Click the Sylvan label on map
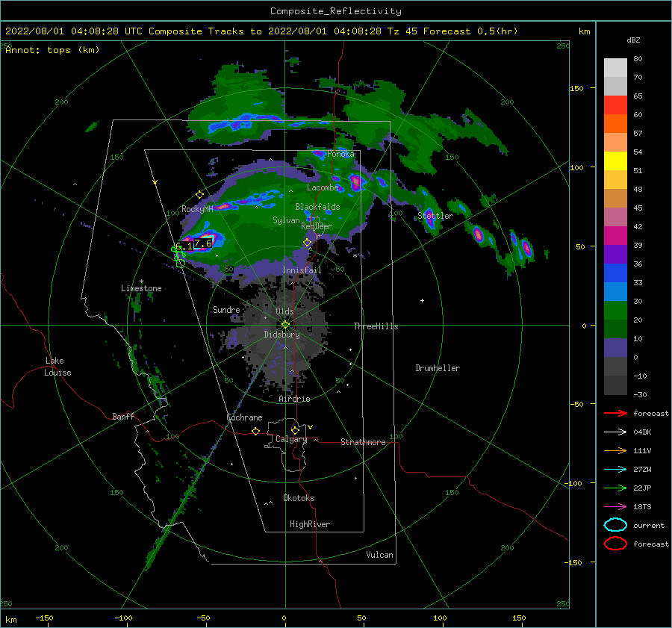The width and height of the screenshot is (672, 628). coord(286,220)
